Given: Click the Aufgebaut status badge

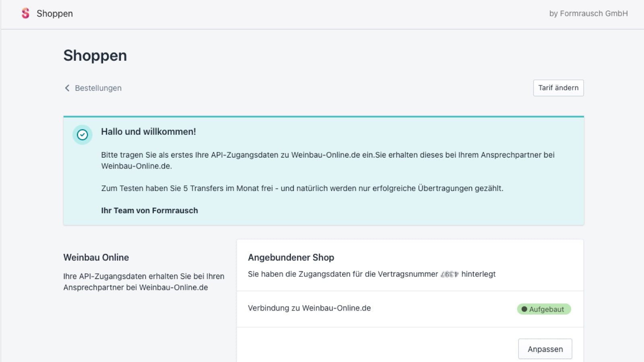Looking at the screenshot, I should click(x=544, y=309).
